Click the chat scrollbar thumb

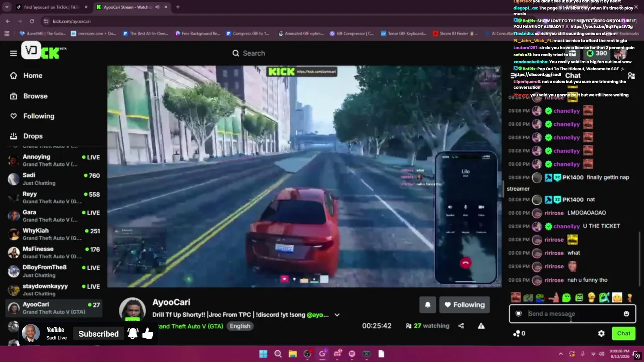tap(639, 259)
